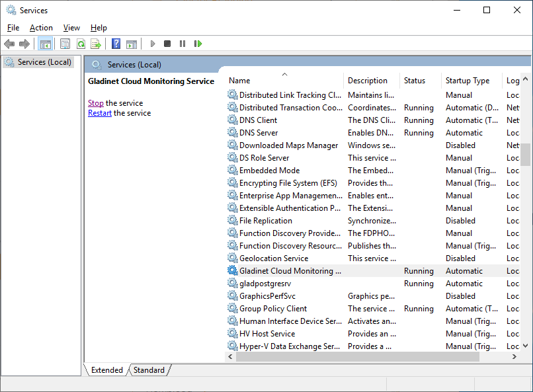
Task: Sort by the Status column header
Action: 420,81
